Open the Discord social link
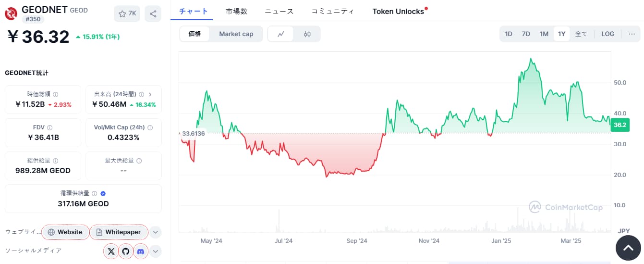Screen dimensions: 644x264 tap(141, 251)
